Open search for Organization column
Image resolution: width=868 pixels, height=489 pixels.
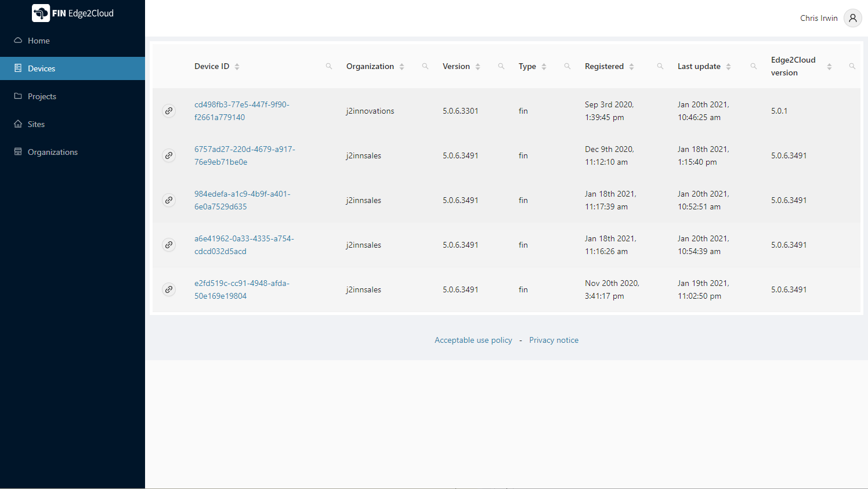click(x=425, y=66)
